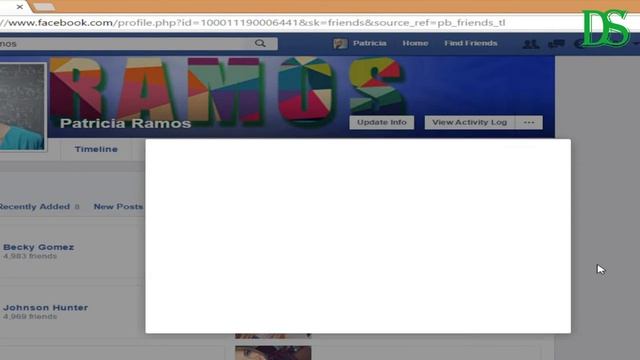The image size is (640, 360).
Task: Close the browser tab
Action: click(x=20, y=7)
